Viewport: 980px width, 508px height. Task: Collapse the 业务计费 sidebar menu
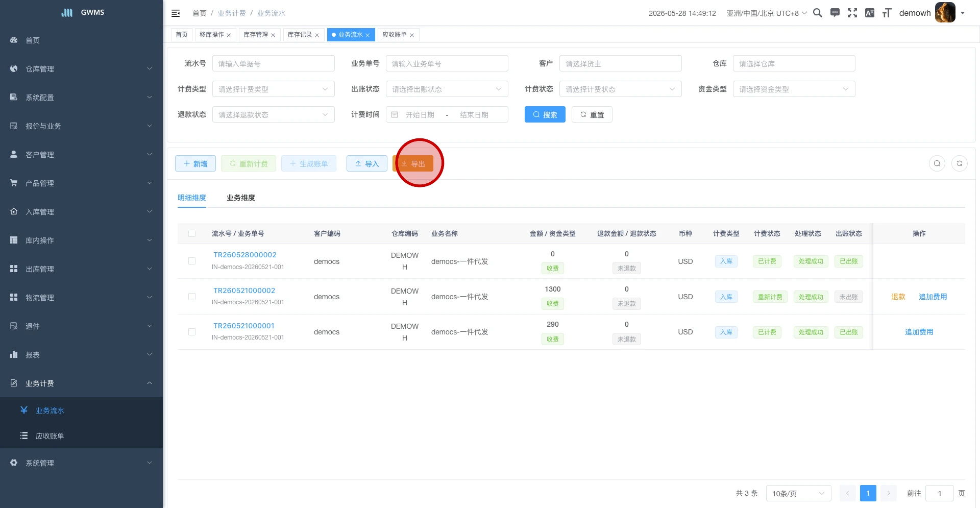82,383
